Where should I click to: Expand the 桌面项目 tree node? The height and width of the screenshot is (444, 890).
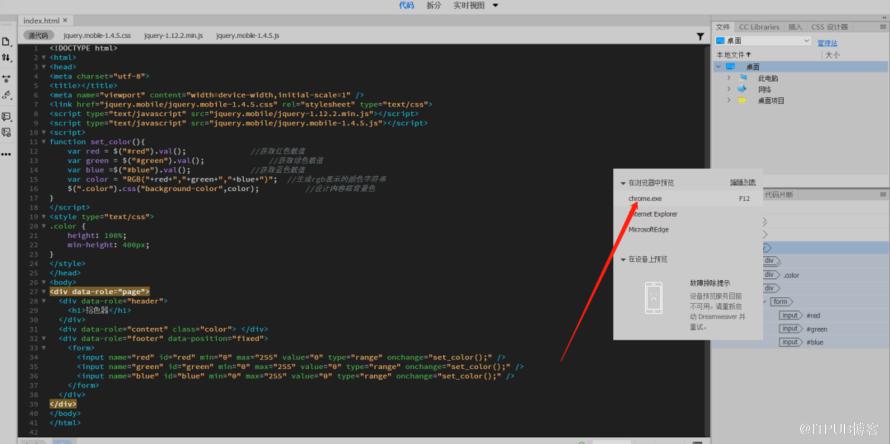(729, 100)
